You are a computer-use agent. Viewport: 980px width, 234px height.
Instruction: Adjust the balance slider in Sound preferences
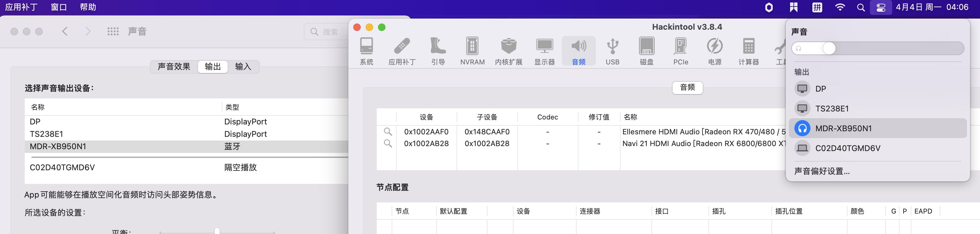click(217, 231)
